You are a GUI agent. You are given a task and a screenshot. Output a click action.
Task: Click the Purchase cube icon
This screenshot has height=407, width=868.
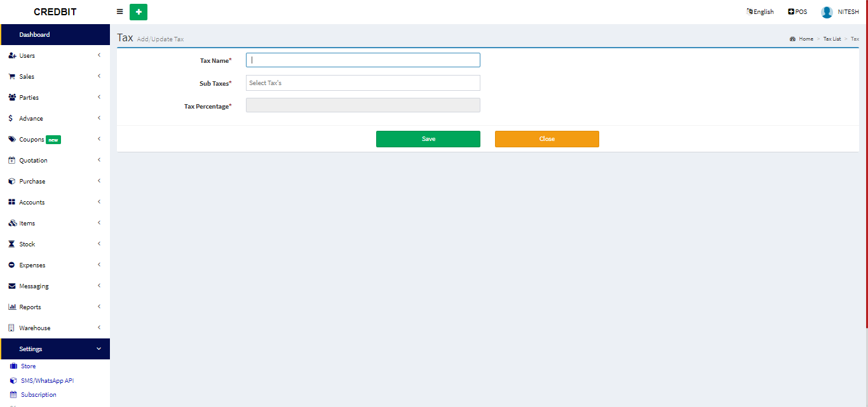coord(11,182)
